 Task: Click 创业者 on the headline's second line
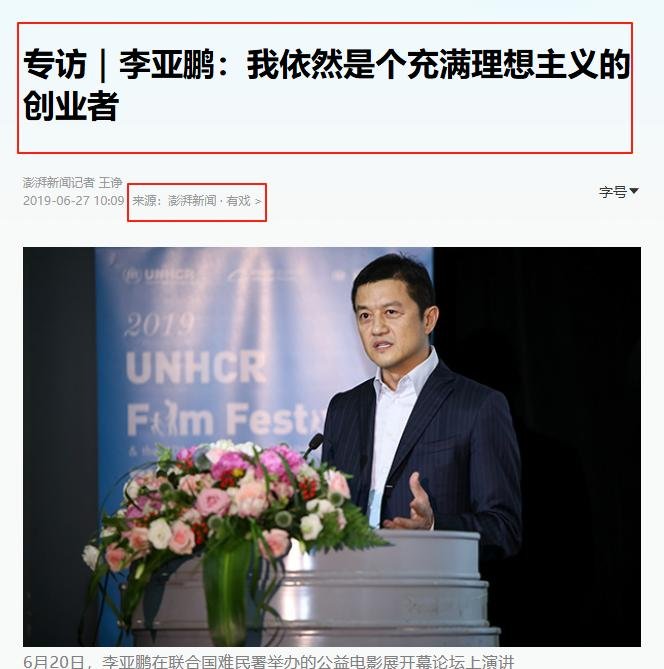pyautogui.click(x=70, y=105)
